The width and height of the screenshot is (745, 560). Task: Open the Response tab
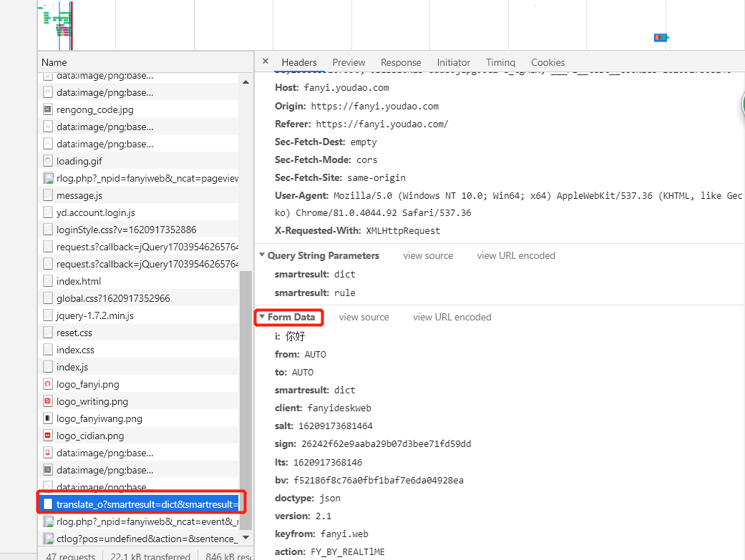click(401, 62)
